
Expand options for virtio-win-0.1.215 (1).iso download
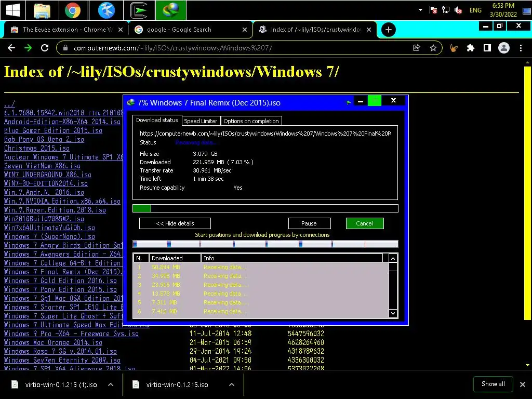(x=111, y=384)
